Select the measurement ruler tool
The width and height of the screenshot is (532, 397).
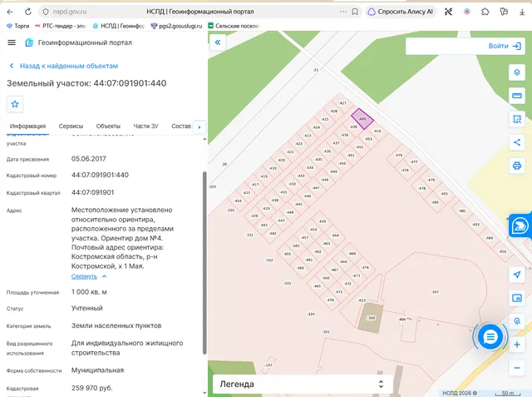[x=517, y=96]
